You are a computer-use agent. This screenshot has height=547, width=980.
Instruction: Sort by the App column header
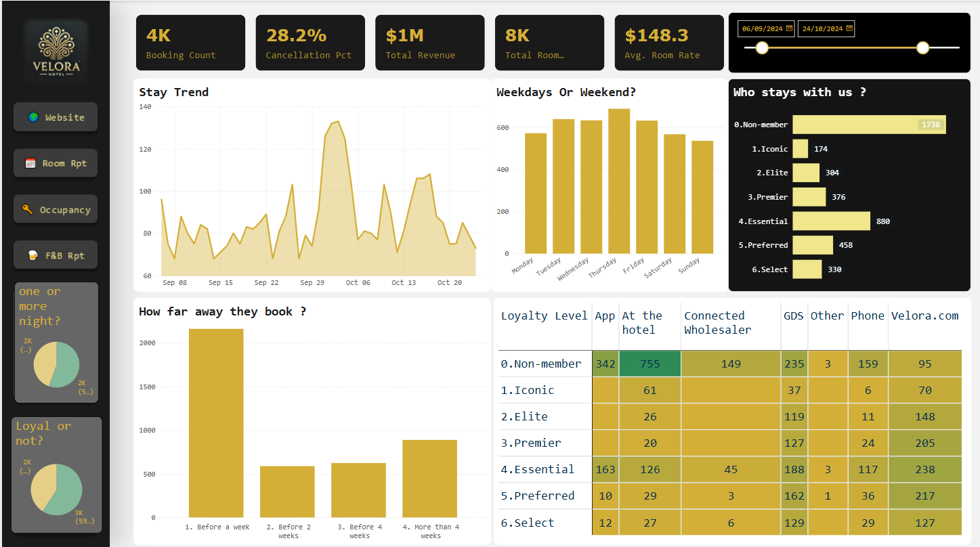605,315
